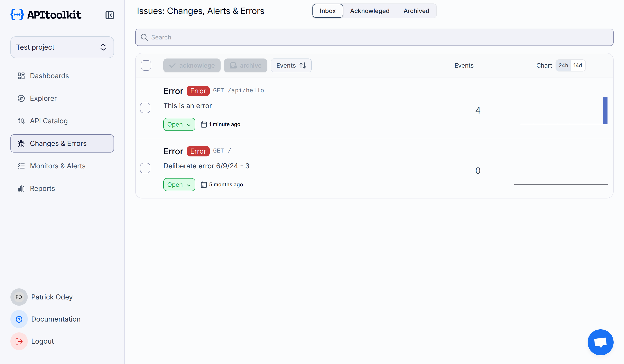
Task: Open the Events sort dropdown
Action: (x=291, y=65)
